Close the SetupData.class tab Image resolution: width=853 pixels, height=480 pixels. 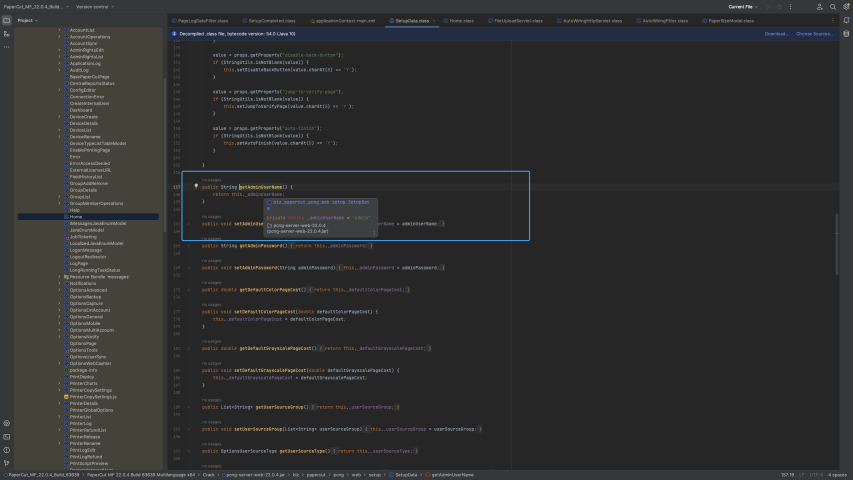pyautogui.click(x=434, y=21)
